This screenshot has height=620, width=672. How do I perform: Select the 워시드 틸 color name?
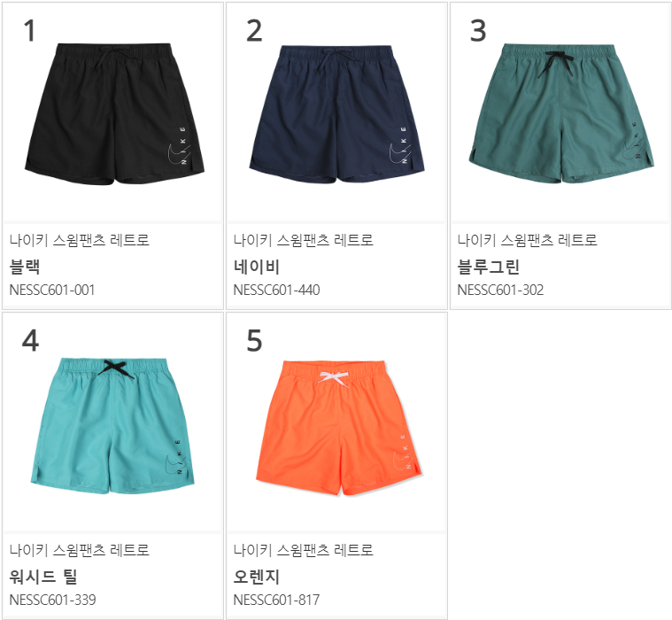click(42, 577)
